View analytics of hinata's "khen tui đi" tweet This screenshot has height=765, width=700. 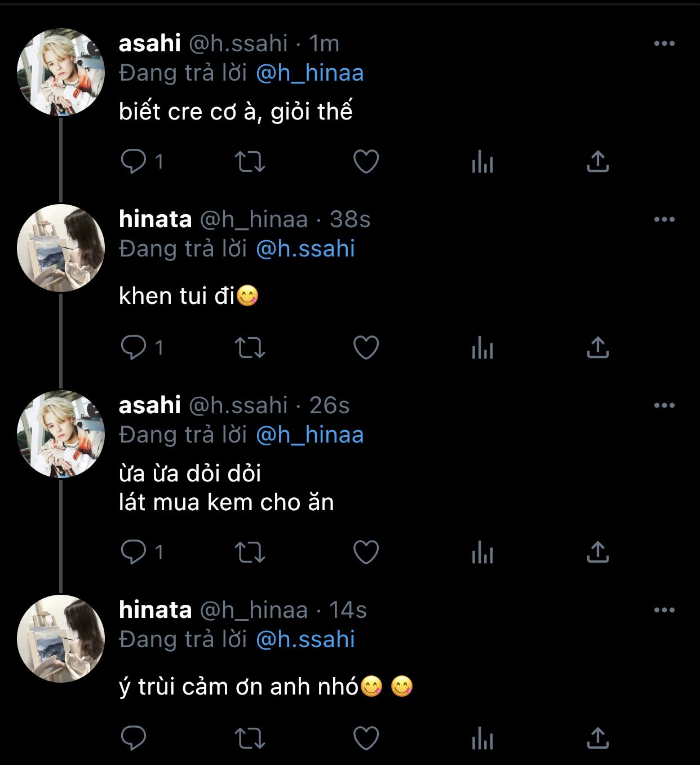click(482, 347)
